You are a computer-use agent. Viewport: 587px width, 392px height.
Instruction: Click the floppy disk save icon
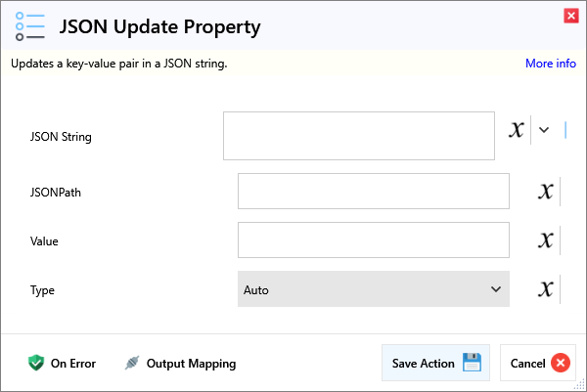tap(472, 363)
